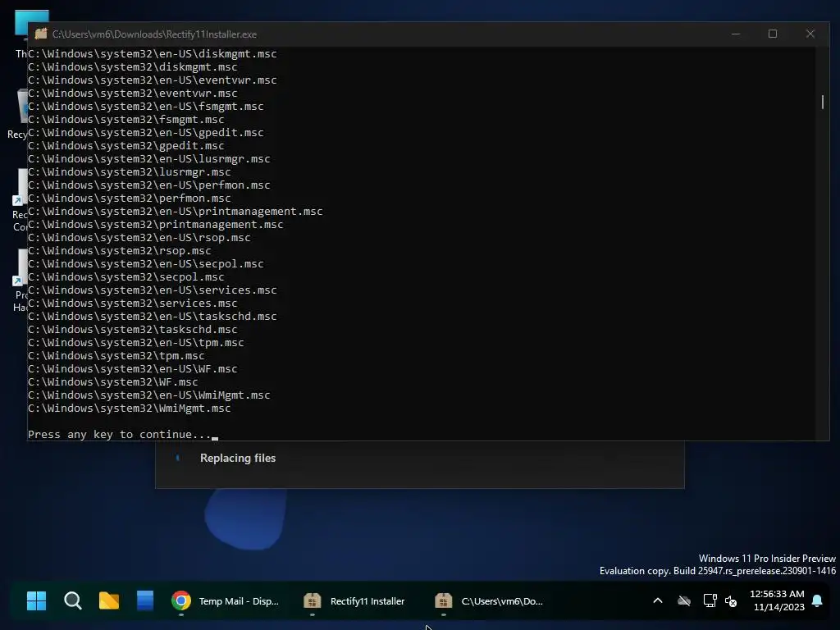Image resolution: width=840 pixels, height=630 pixels.
Task: Select the C:\Users\vm6\Do... taskbar item
Action: [x=489, y=601]
